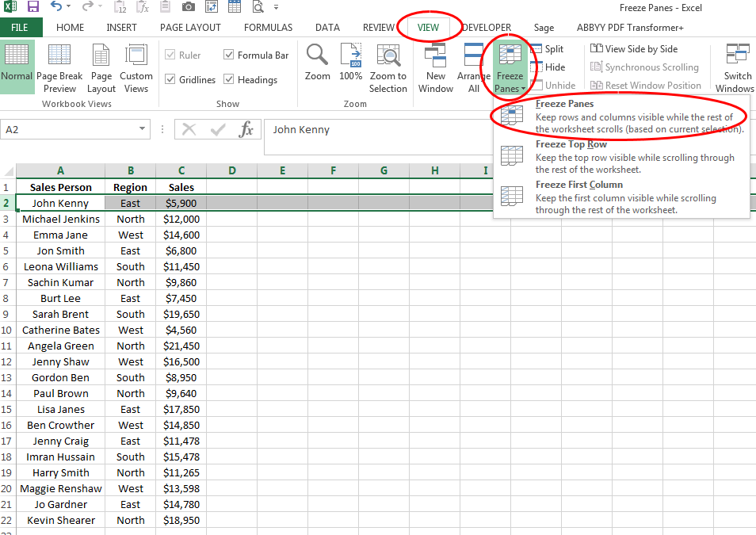756x535 pixels.
Task: Choose Freeze Panes from the dropdown menu
Action: point(622,117)
